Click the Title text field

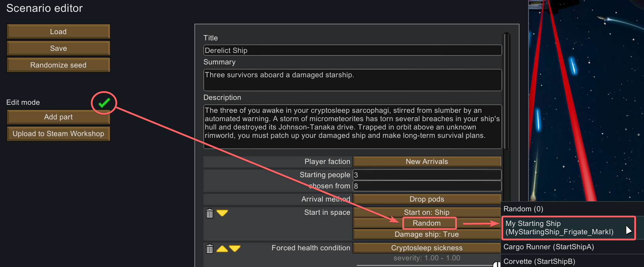tap(352, 50)
